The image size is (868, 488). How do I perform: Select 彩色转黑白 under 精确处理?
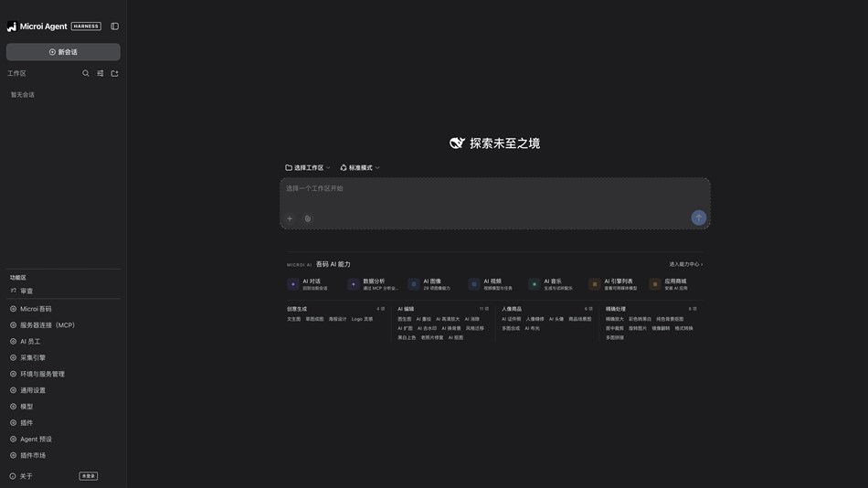[640, 319]
